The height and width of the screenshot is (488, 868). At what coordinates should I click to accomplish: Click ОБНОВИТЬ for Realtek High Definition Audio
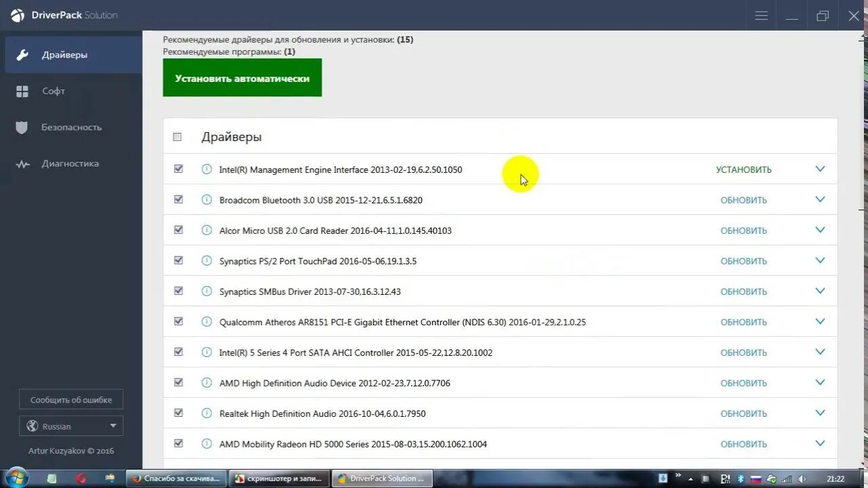[x=744, y=414]
